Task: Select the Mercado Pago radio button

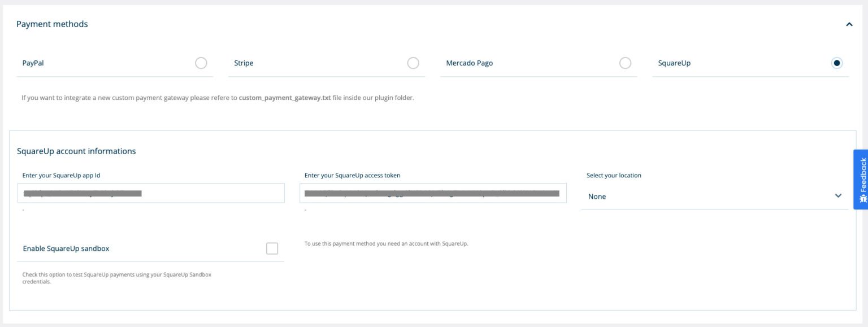Action: [625, 63]
